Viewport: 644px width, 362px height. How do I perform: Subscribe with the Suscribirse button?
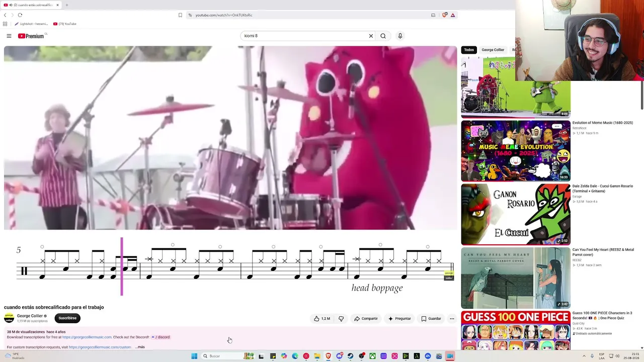click(67, 318)
